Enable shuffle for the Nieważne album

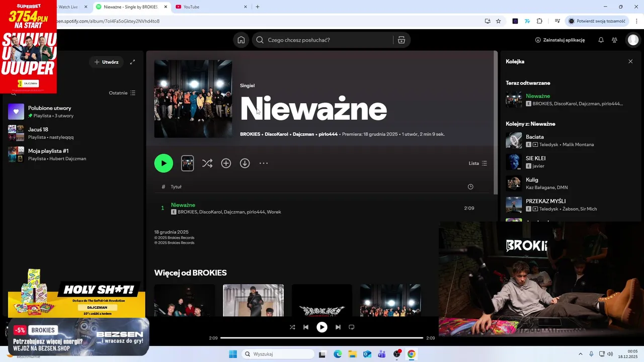pos(207,163)
